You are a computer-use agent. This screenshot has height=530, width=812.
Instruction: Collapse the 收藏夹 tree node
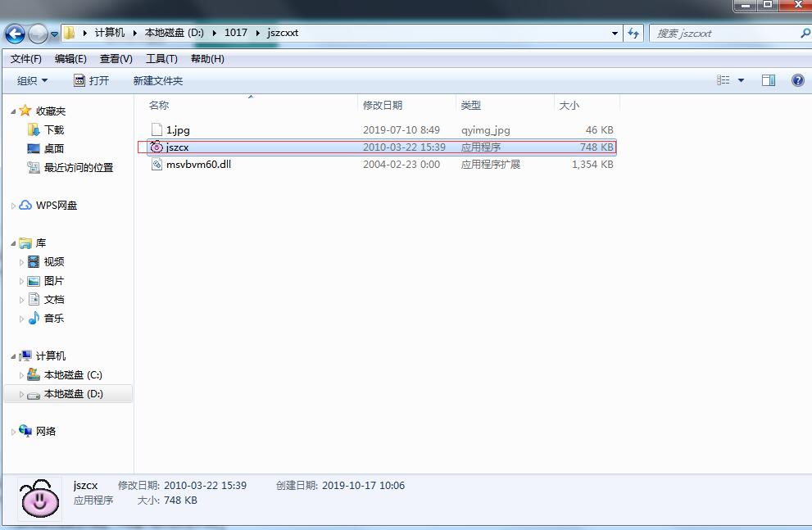click(x=13, y=111)
